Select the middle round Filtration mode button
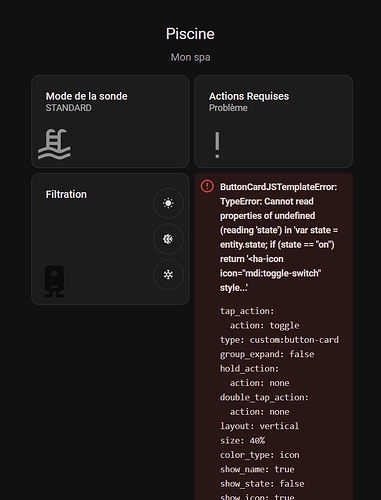 click(x=168, y=239)
